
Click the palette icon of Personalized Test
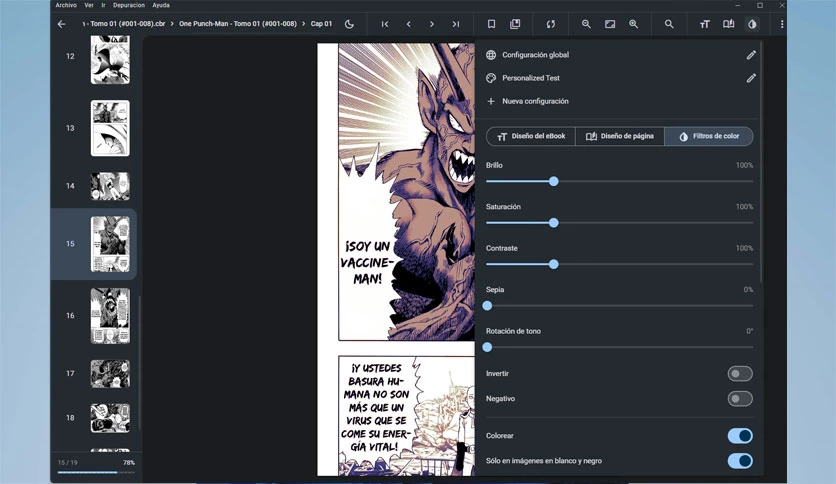[x=491, y=78]
